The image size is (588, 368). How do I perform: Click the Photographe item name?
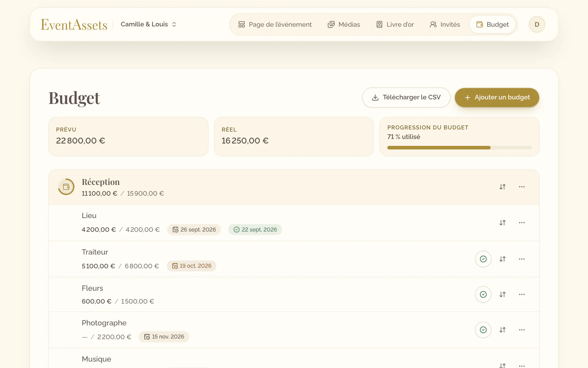(104, 323)
